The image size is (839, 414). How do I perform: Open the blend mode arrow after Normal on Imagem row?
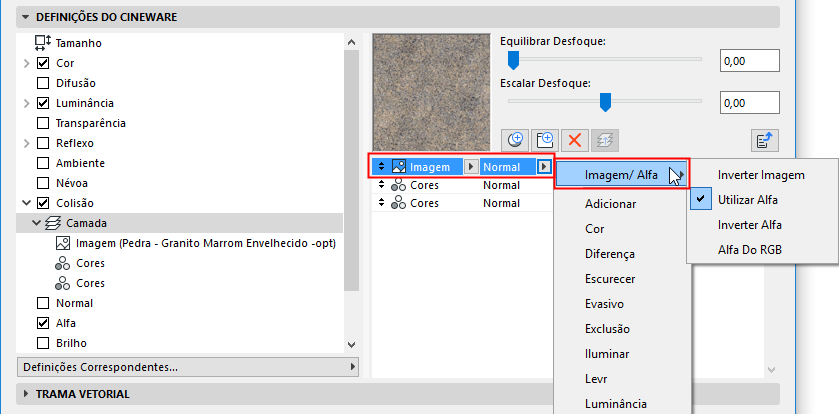point(544,167)
